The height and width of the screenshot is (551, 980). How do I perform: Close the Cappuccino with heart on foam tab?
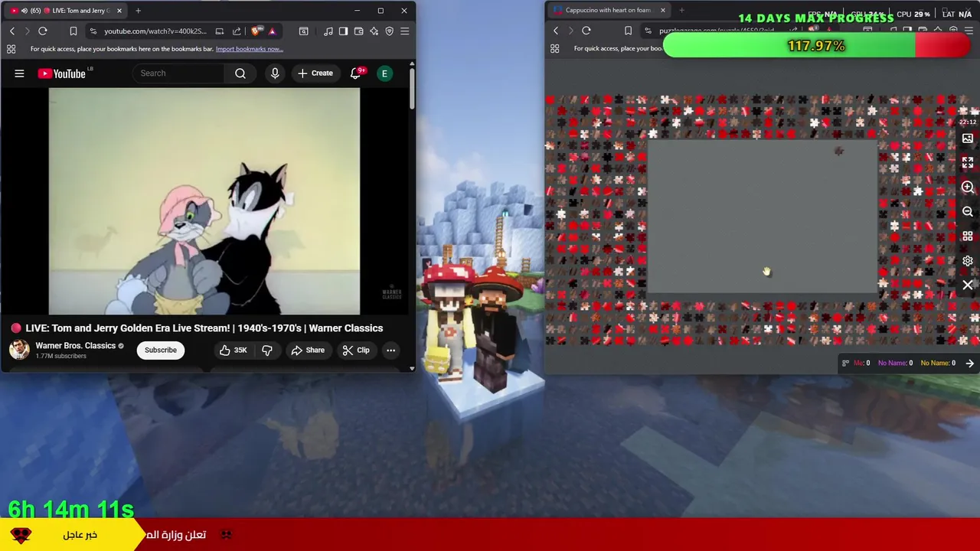[x=662, y=10]
